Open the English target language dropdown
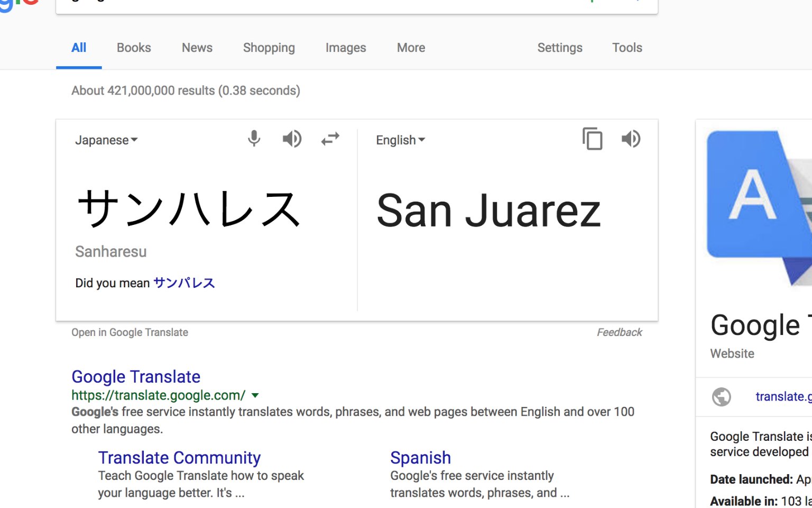This screenshot has width=812, height=508. tap(400, 140)
